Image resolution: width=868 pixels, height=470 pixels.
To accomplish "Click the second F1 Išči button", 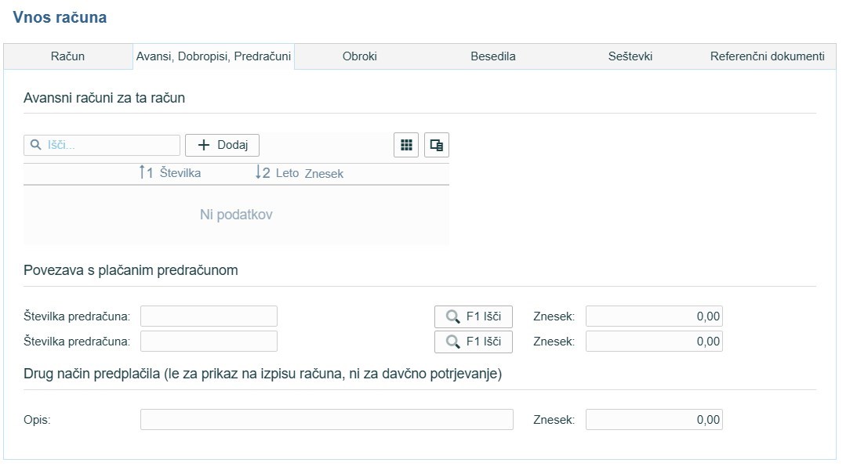I will pos(473,342).
